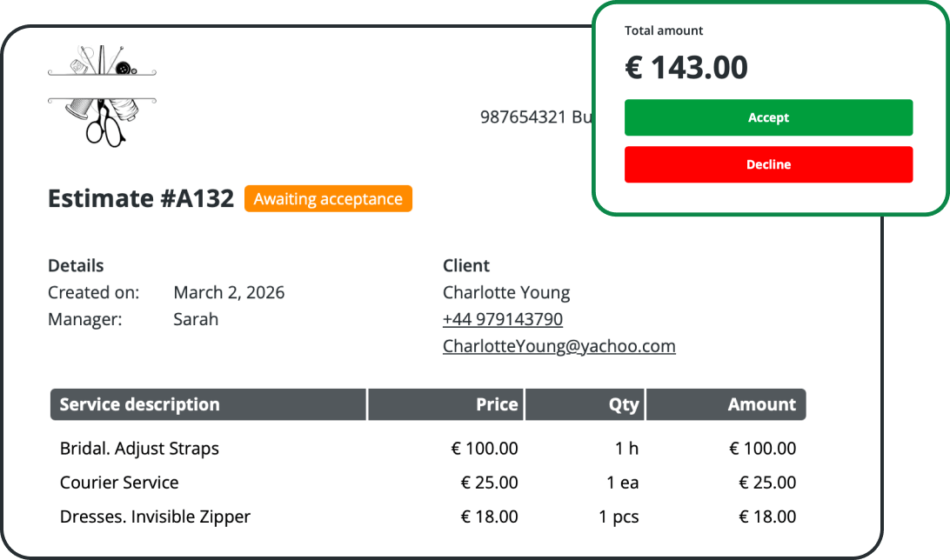This screenshot has height=560, width=950.
Task: Click the March 2, 2026 creation date
Action: tap(229, 292)
